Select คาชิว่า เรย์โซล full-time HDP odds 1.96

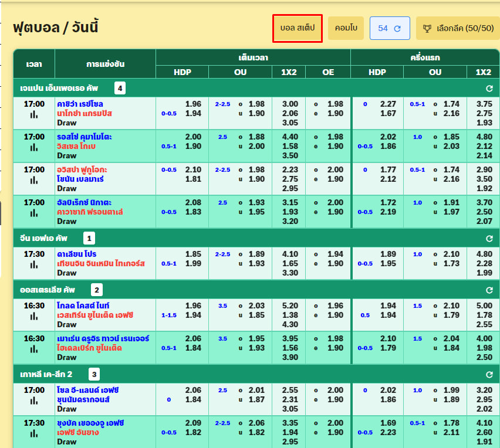[193, 104]
